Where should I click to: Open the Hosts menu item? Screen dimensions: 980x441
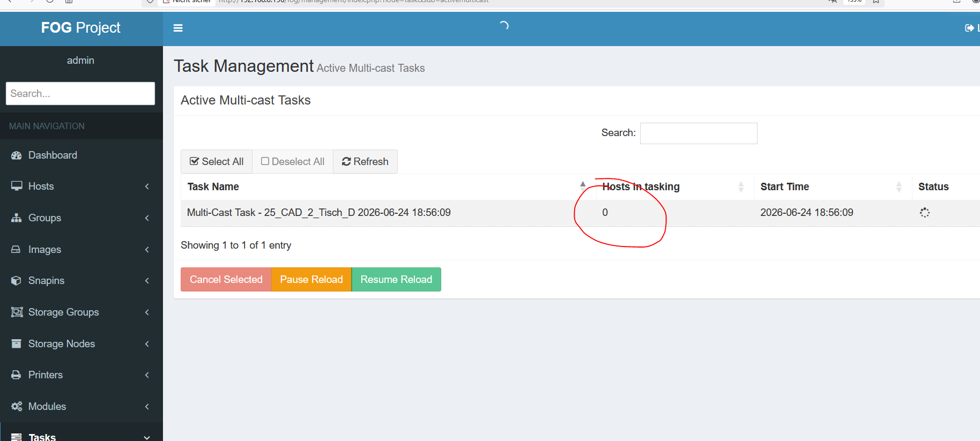(x=81, y=186)
